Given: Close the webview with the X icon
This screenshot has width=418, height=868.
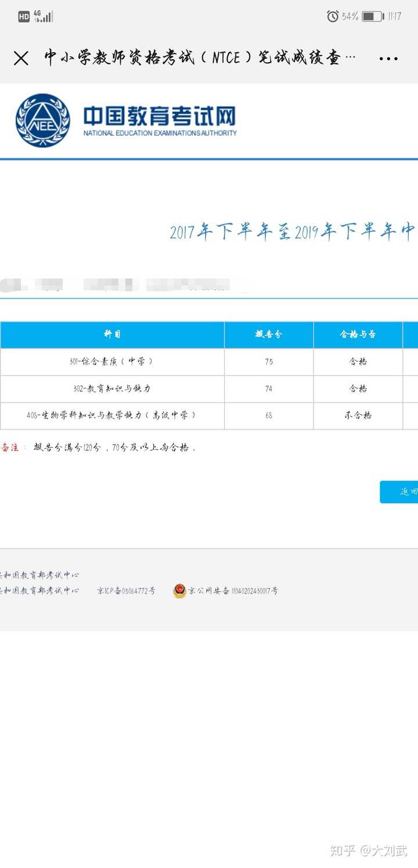Looking at the screenshot, I should pos(21,58).
